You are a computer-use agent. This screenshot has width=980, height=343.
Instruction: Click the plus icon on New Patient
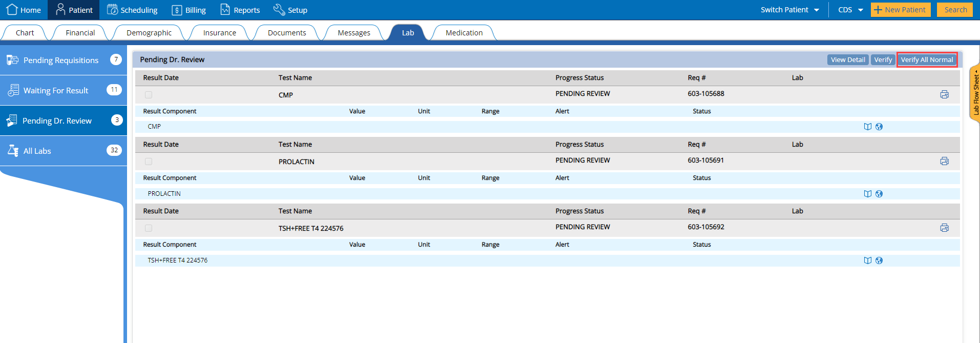tap(878, 10)
